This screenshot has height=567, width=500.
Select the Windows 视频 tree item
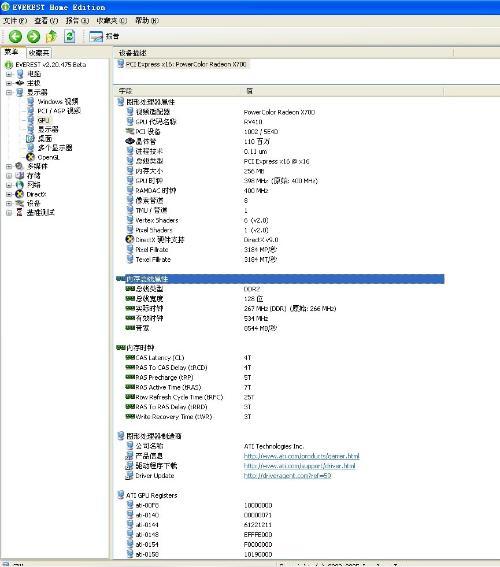click(57, 102)
